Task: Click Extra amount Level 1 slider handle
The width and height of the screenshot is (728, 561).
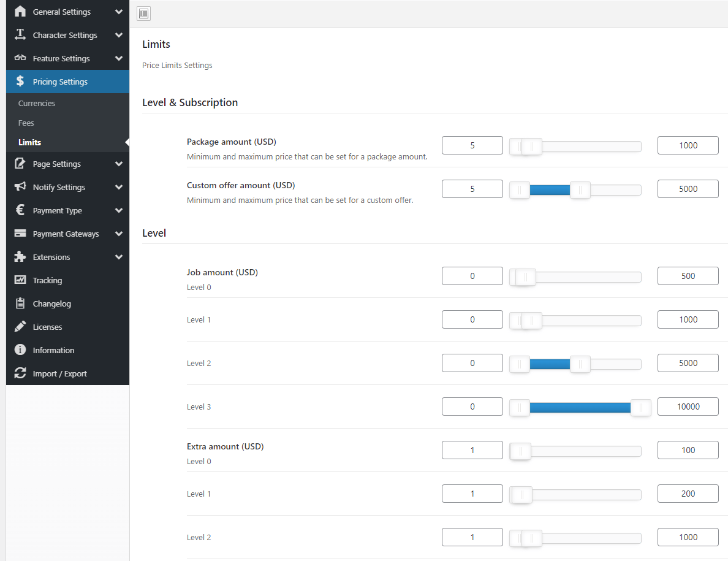Action: coord(522,495)
